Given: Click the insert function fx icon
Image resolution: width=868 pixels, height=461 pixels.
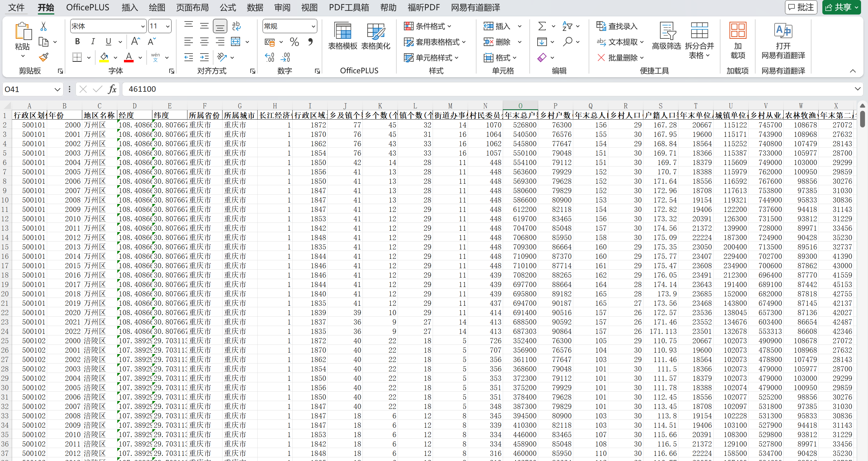Looking at the screenshot, I should (112, 89).
